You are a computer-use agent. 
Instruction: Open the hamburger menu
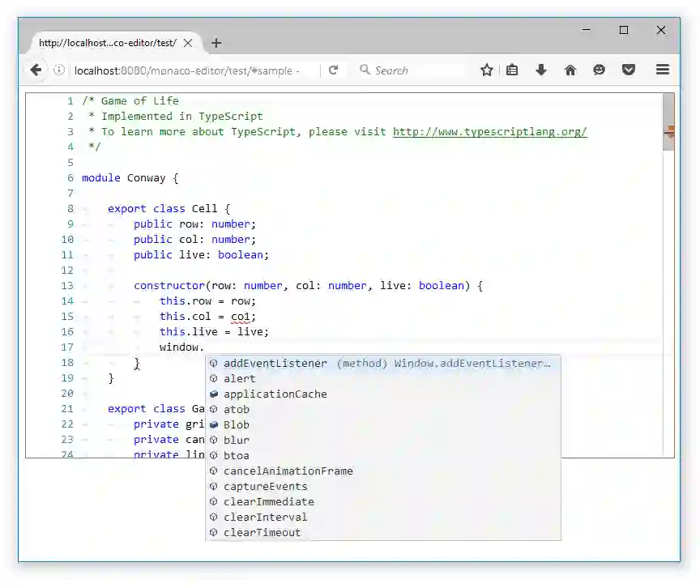click(663, 70)
